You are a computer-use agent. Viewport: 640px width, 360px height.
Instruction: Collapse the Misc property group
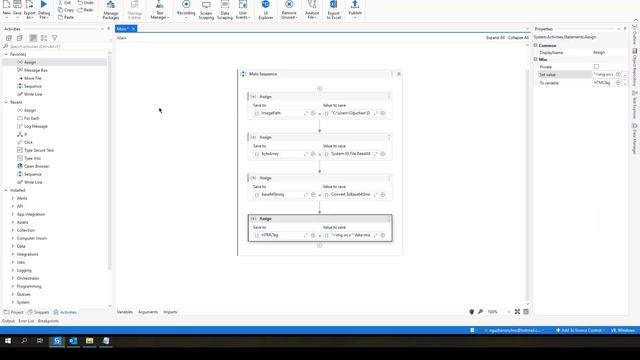[536, 59]
